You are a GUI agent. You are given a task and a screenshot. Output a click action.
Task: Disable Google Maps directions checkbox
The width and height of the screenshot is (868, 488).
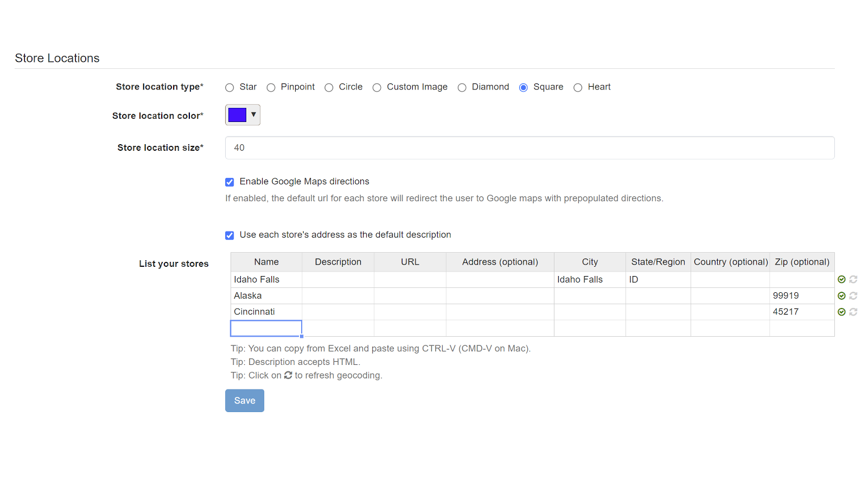pyautogui.click(x=230, y=182)
